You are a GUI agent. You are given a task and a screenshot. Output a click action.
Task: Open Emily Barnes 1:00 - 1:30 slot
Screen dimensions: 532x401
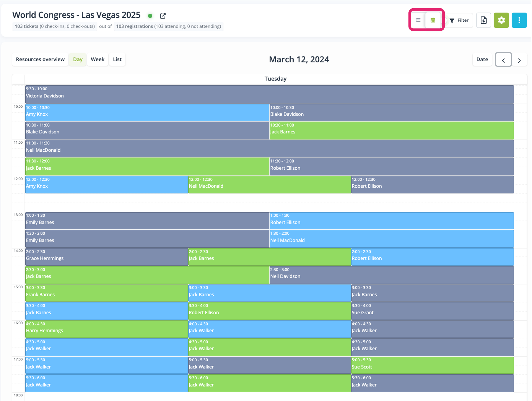pos(147,221)
